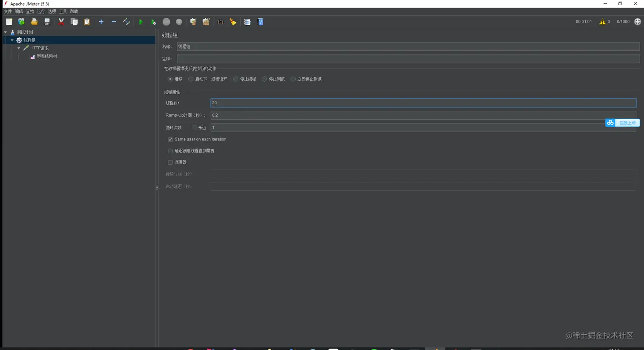Image resolution: width=644 pixels, height=350 pixels.
Task: Select the 立即停止测试 radio button
Action: point(293,79)
